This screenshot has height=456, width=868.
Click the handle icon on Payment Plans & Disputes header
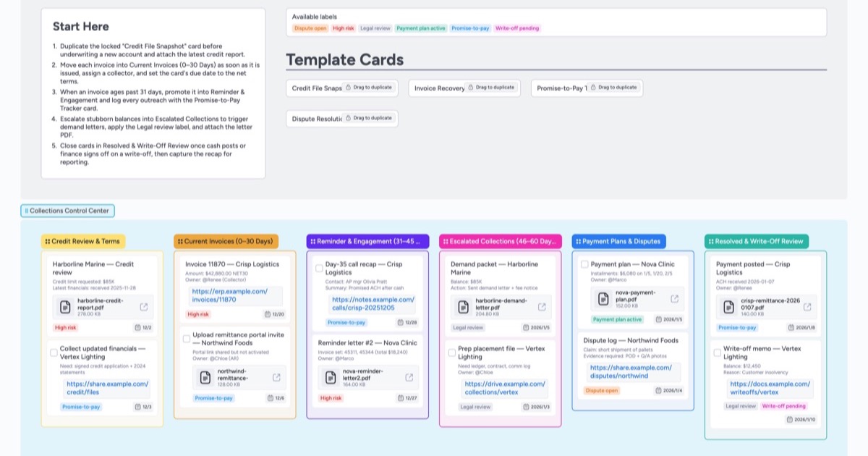click(x=578, y=241)
